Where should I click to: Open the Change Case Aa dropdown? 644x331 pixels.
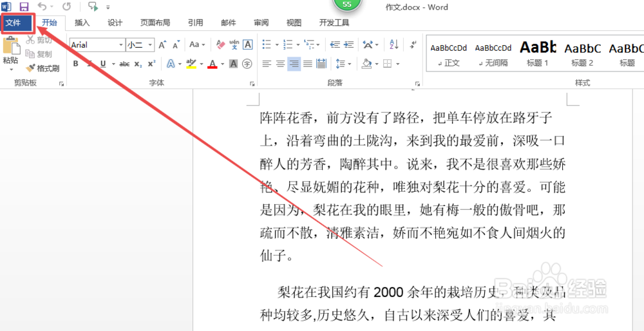point(197,45)
